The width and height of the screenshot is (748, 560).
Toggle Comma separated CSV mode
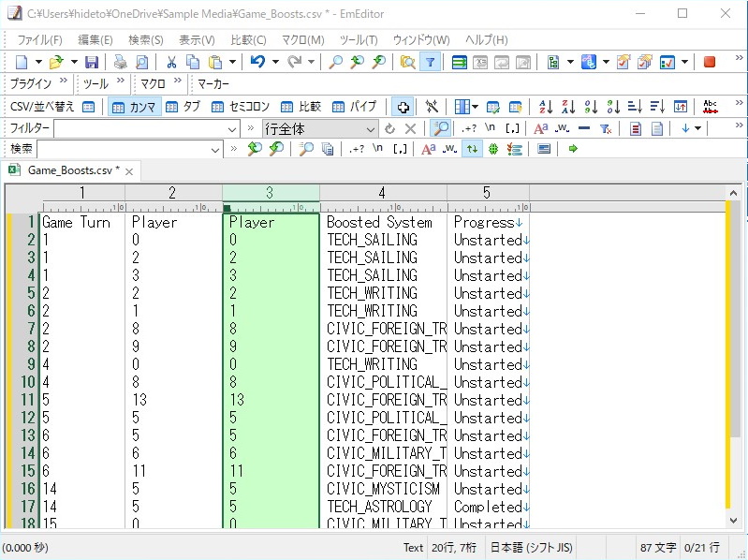click(x=134, y=107)
